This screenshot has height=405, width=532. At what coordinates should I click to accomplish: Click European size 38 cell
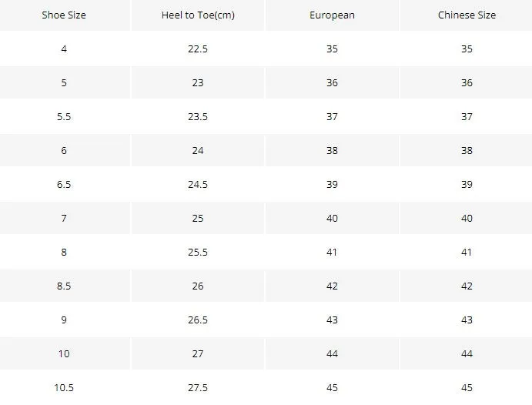click(x=332, y=151)
